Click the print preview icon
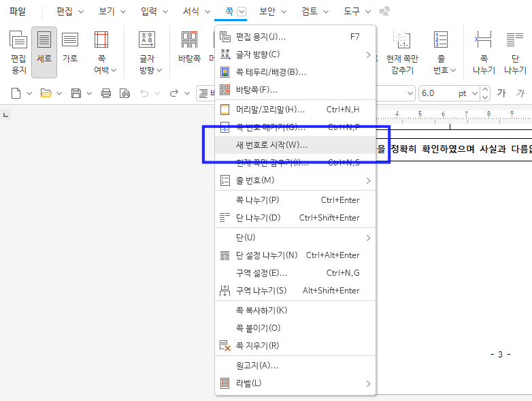Image resolution: width=532 pixels, height=401 pixels. (x=125, y=93)
